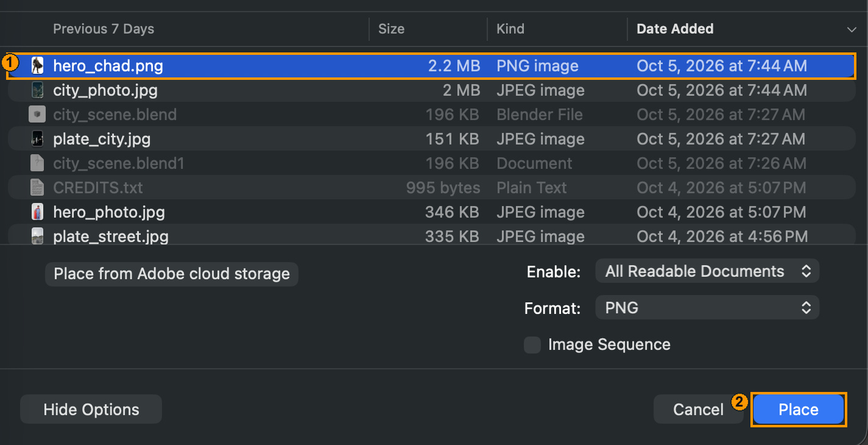The width and height of the screenshot is (868, 445).
Task: Click the plate_street.jpg thumbnail icon
Action: click(x=38, y=236)
